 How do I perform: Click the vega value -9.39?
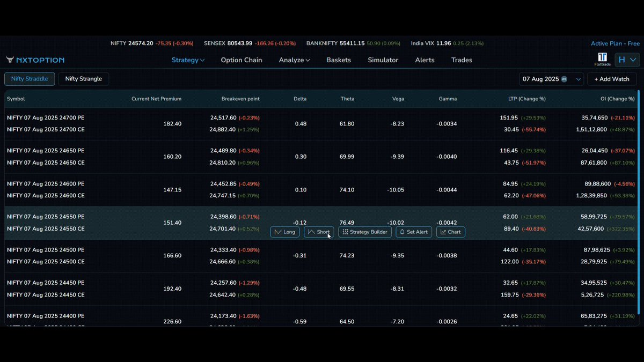(x=397, y=157)
